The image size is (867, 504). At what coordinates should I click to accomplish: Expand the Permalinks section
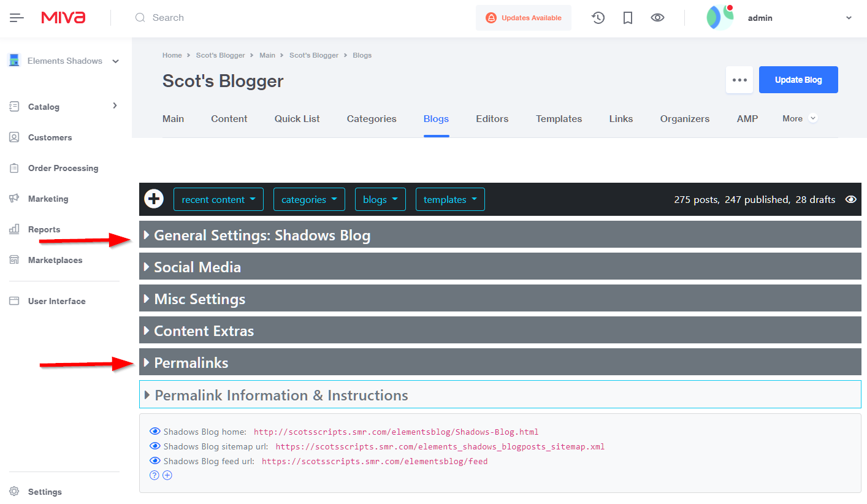191,362
